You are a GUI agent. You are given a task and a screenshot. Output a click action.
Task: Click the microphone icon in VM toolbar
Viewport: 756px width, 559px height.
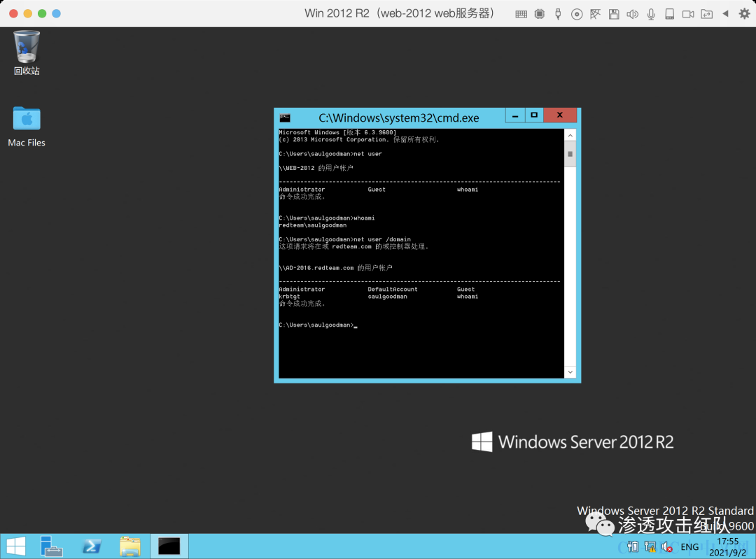pos(651,14)
